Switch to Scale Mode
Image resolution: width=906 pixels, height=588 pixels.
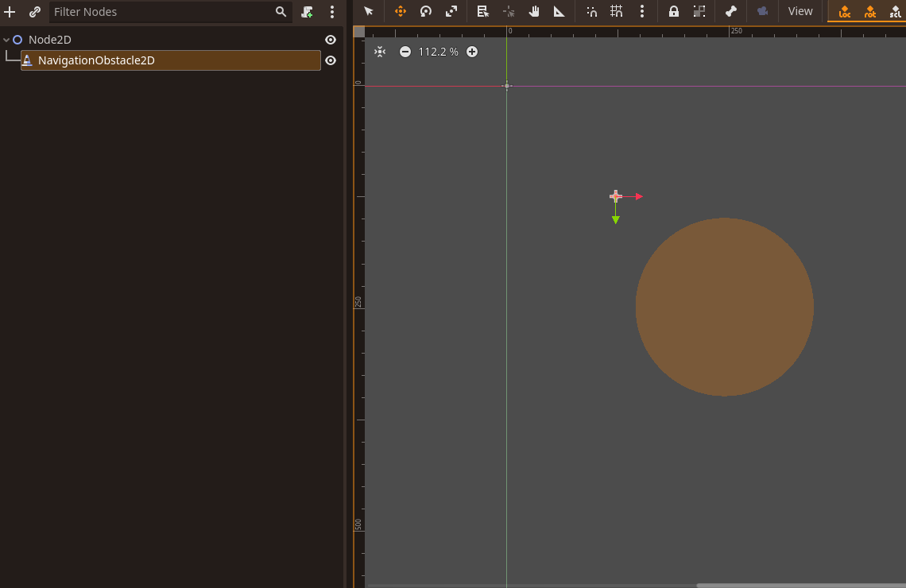(451, 11)
